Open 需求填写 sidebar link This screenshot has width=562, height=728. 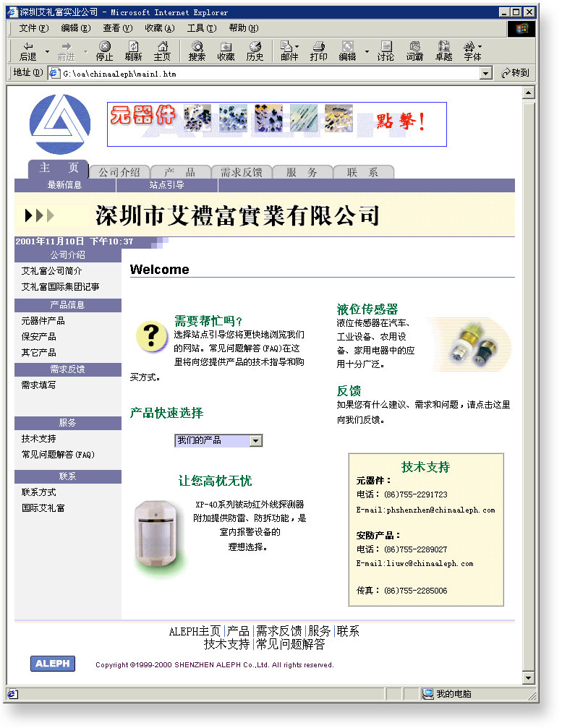(x=38, y=385)
